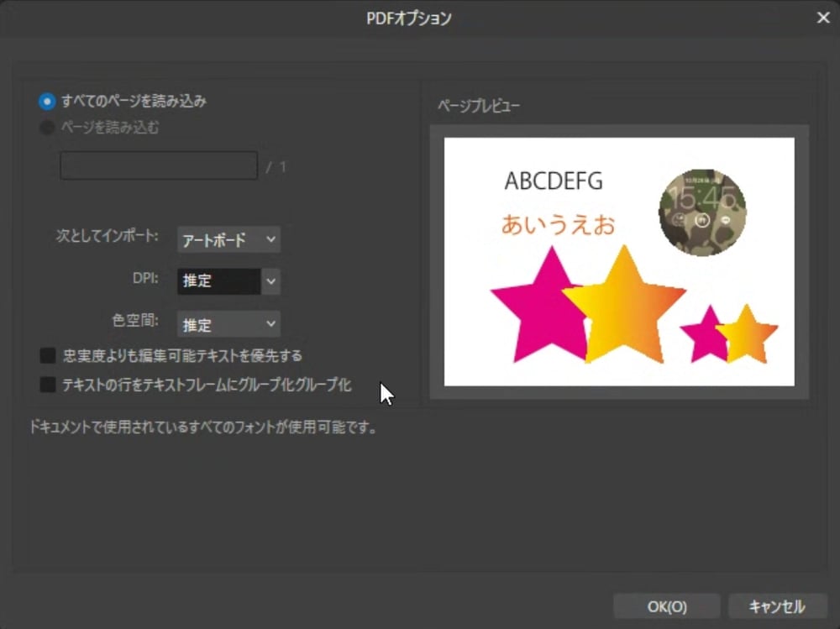This screenshot has height=629, width=840.
Task: Click the DPI 推定 text box
Action: [x=218, y=281]
